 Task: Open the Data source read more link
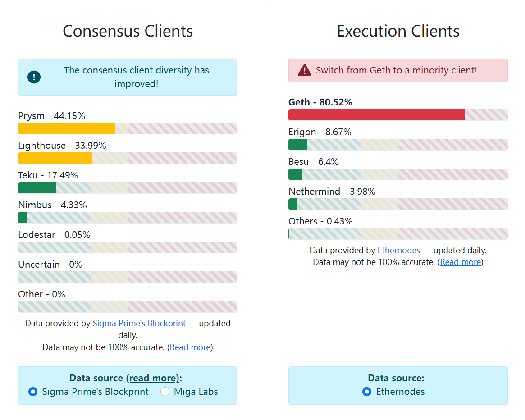pos(153,378)
